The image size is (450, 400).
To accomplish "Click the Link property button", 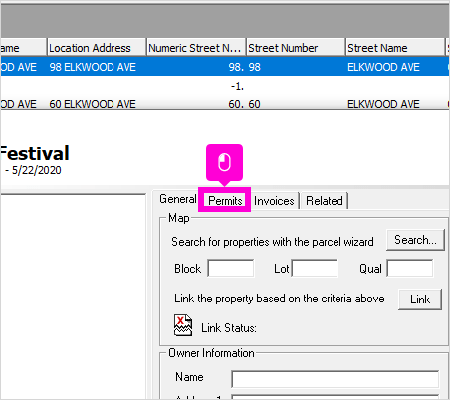I will pyautogui.click(x=420, y=299).
